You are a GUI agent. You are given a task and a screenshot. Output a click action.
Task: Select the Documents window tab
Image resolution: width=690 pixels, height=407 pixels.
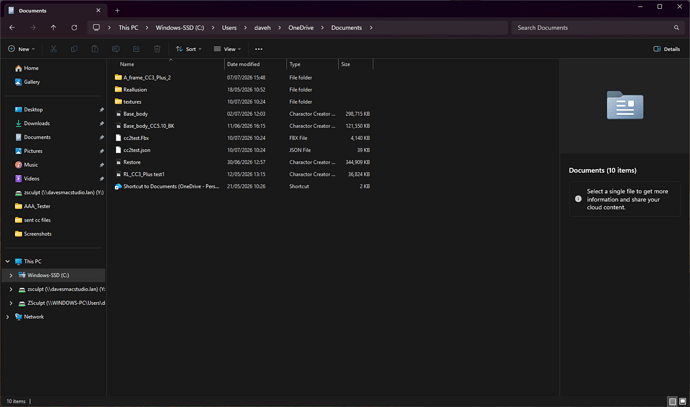click(x=55, y=10)
